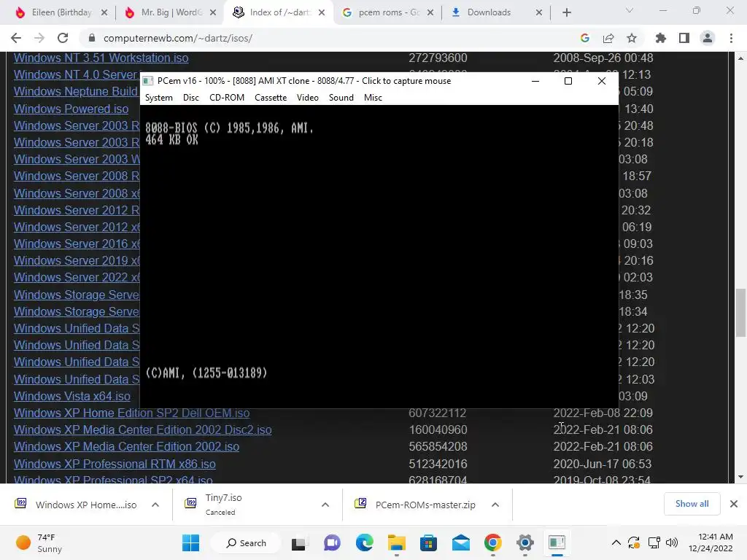Reload the current page
The height and width of the screenshot is (560, 747).
(63, 38)
